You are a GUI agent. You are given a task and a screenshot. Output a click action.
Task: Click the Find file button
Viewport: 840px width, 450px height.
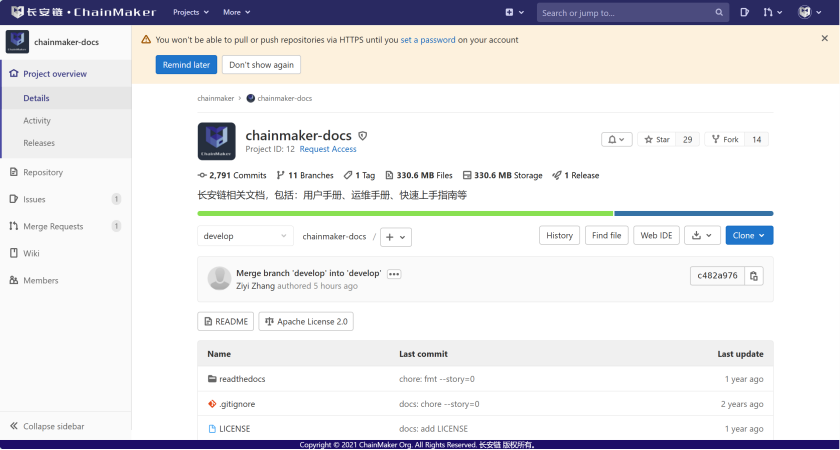coord(606,235)
